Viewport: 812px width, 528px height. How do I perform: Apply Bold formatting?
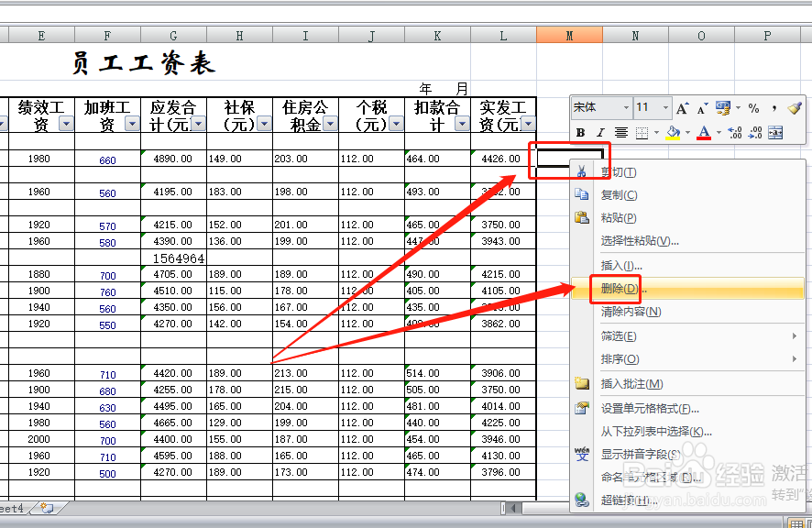pyautogui.click(x=579, y=131)
